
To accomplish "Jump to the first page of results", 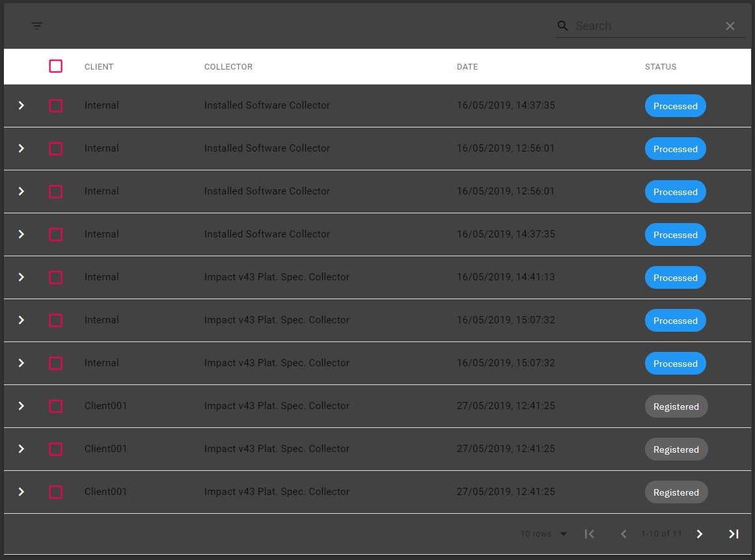I will pyautogui.click(x=589, y=534).
